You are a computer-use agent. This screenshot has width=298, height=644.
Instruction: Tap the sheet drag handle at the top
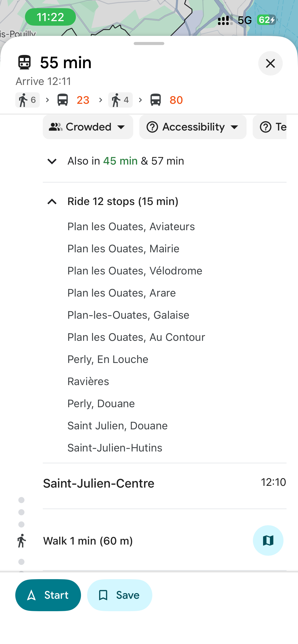[149, 43]
